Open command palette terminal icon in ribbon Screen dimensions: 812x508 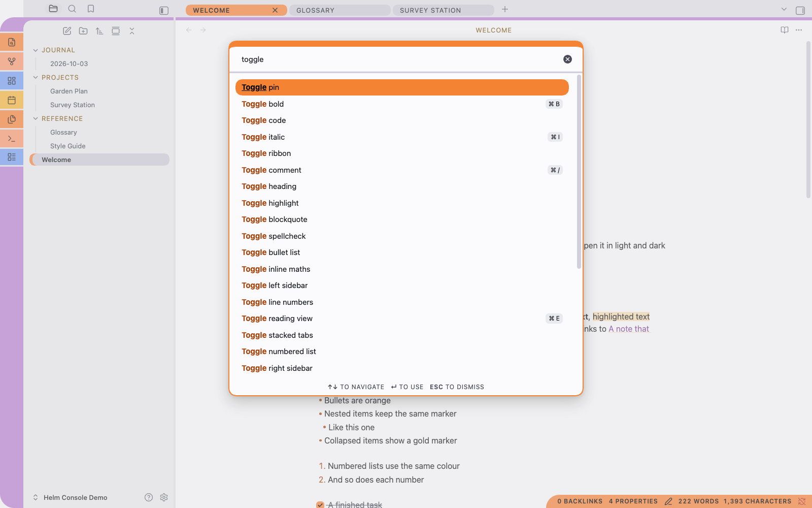(12, 139)
